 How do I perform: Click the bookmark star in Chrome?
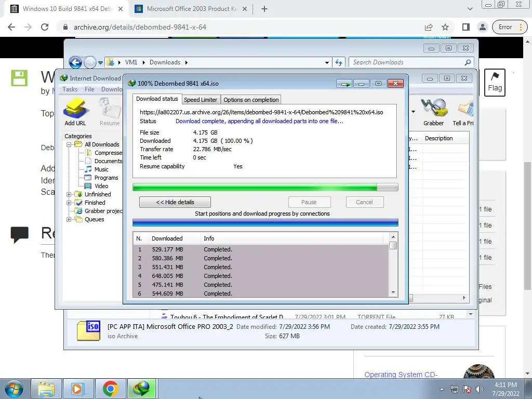click(445, 27)
